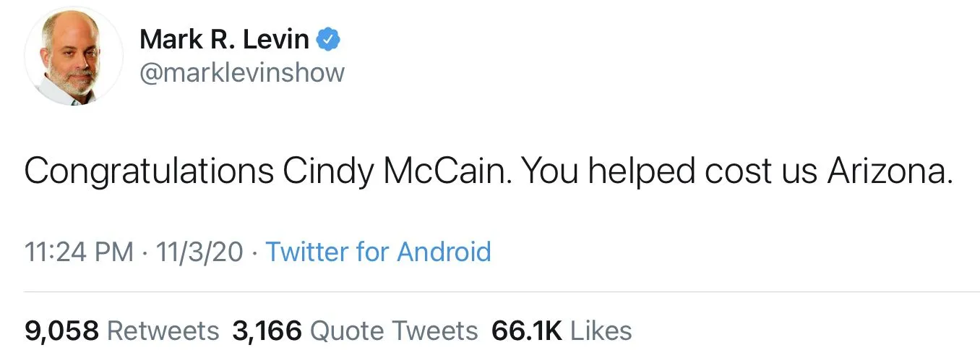Click the blue verified checkmark badge
Viewport: 980px width, 353px height.
click(329, 40)
